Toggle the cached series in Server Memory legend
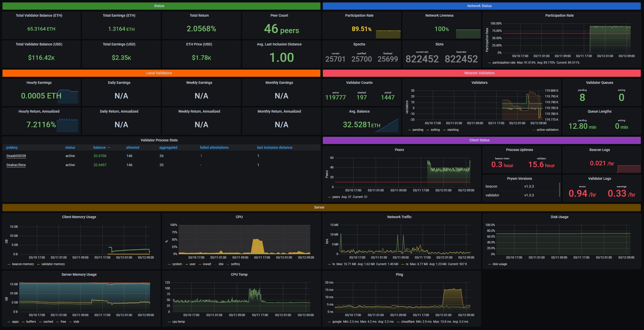 [x=48, y=322]
